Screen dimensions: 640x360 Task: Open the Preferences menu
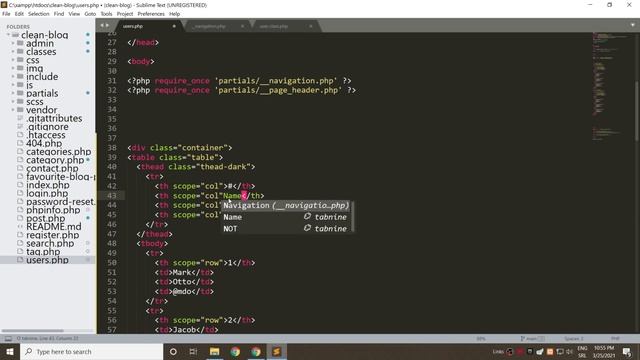pos(151,14)
